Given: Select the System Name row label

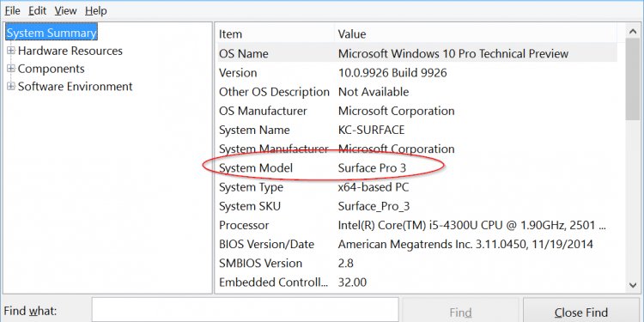Looking at the screenshot, I should [254, 130].
